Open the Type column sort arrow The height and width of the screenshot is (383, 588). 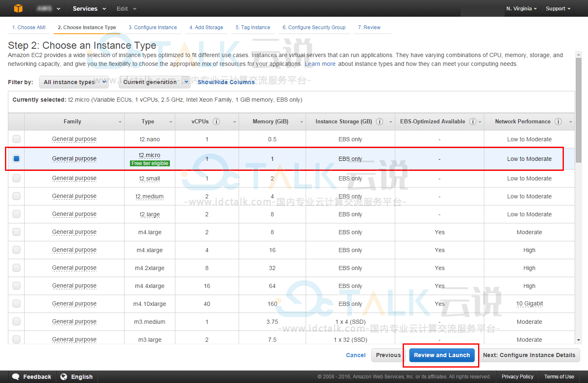[171, 122]
